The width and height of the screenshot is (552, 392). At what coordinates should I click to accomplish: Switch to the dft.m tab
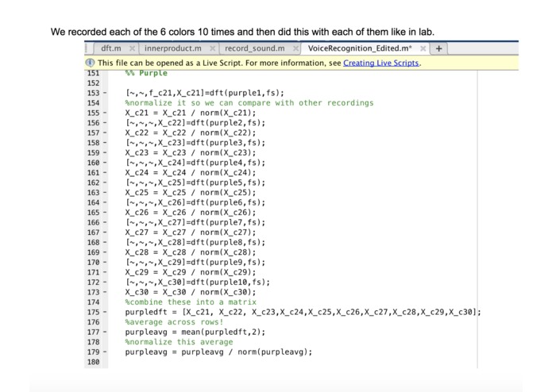tap(111, 48)
